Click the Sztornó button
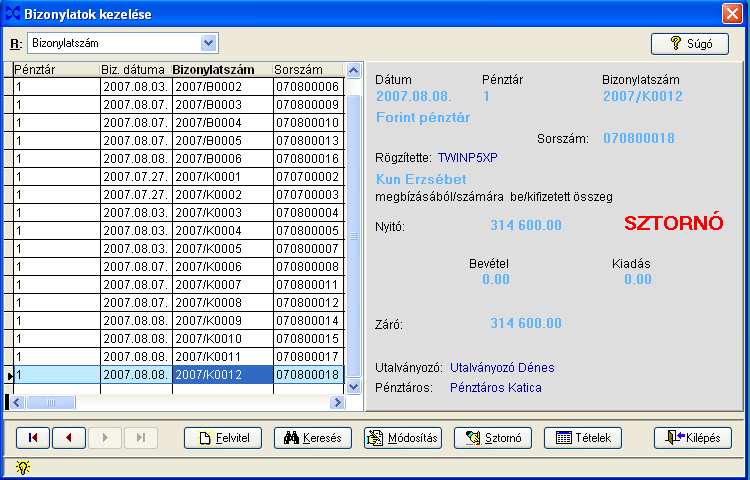The height and width of the screenshot is (480, 750). coord(493,437)
